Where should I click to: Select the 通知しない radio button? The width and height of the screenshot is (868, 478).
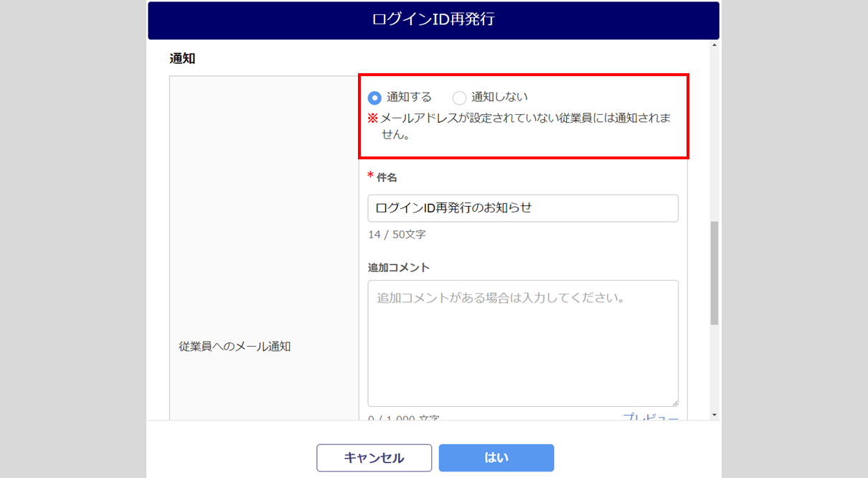tap(459, 98)
